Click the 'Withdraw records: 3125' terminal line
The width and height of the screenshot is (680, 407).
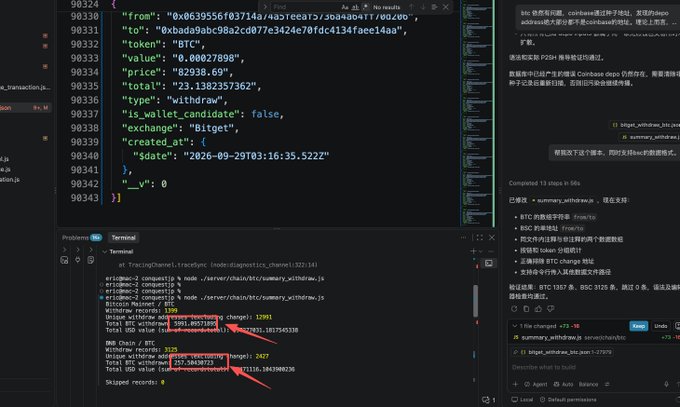point(141,350)
